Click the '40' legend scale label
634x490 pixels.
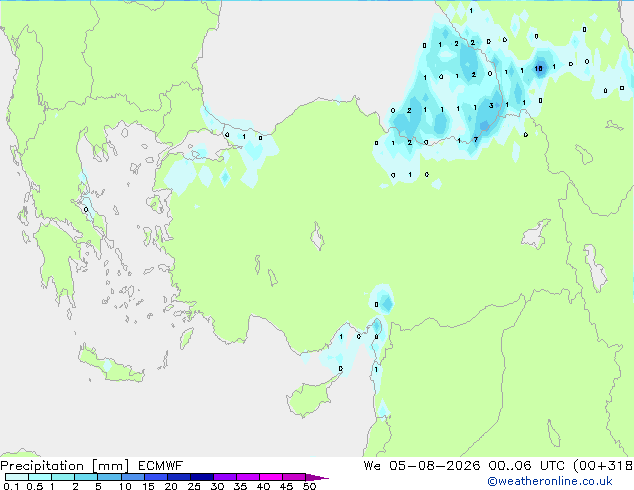tap(263, 486)
